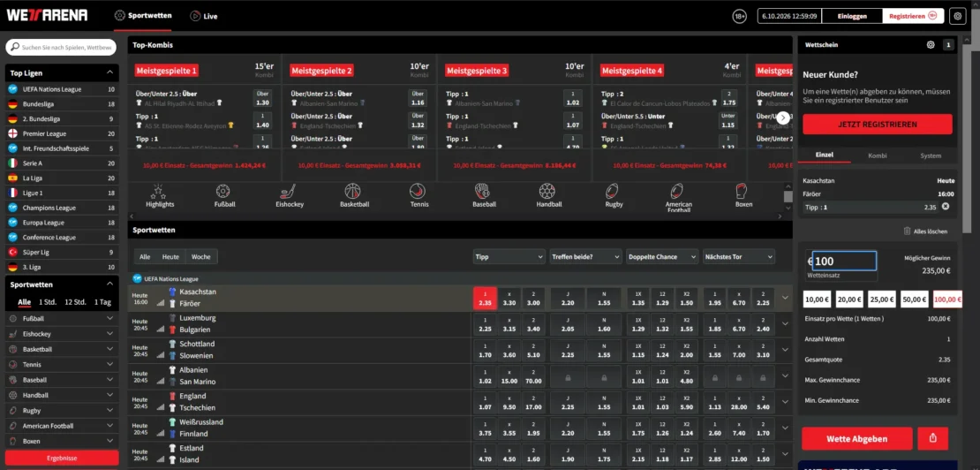The width and height of the screenshot is (980, 470).
Task: Click the Einloggen button
Action: [x=852, y=16]
